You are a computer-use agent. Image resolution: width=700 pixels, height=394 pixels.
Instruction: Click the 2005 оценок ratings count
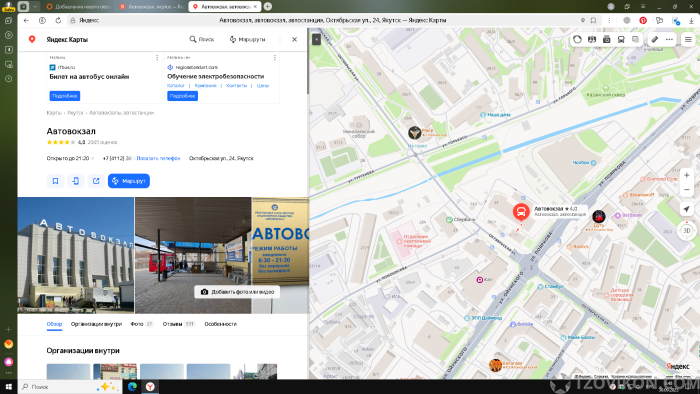coord(102,142)
